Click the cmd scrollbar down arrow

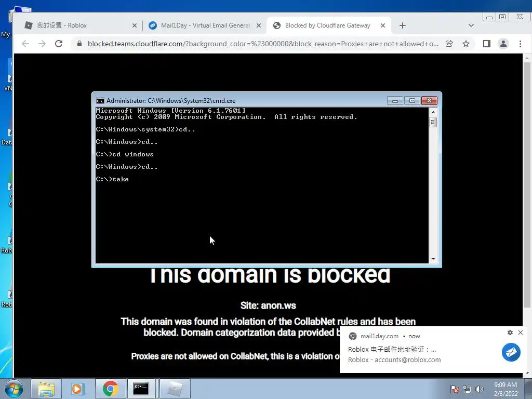(433, 259)
